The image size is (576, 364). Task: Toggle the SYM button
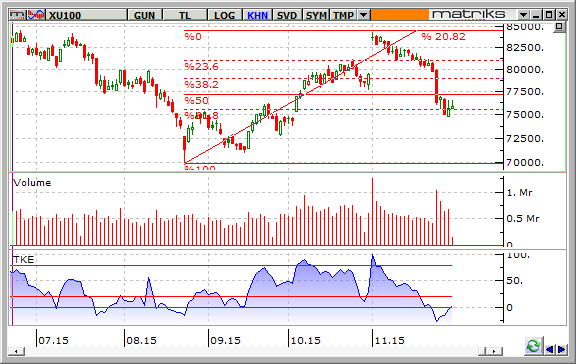tap(316, 15)
